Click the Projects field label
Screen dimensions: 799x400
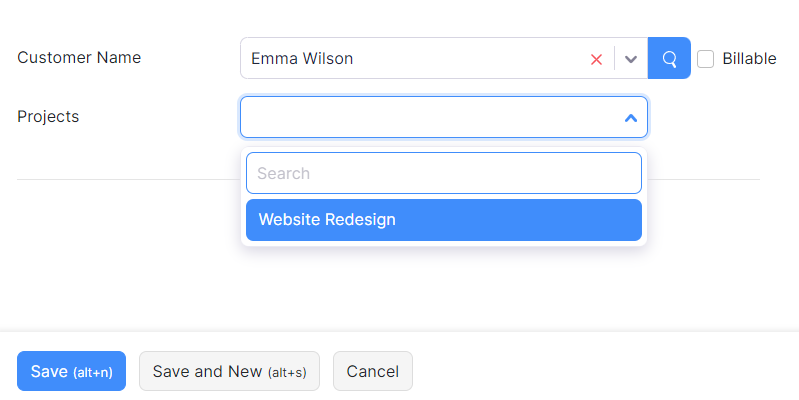[x=48, y=116]
